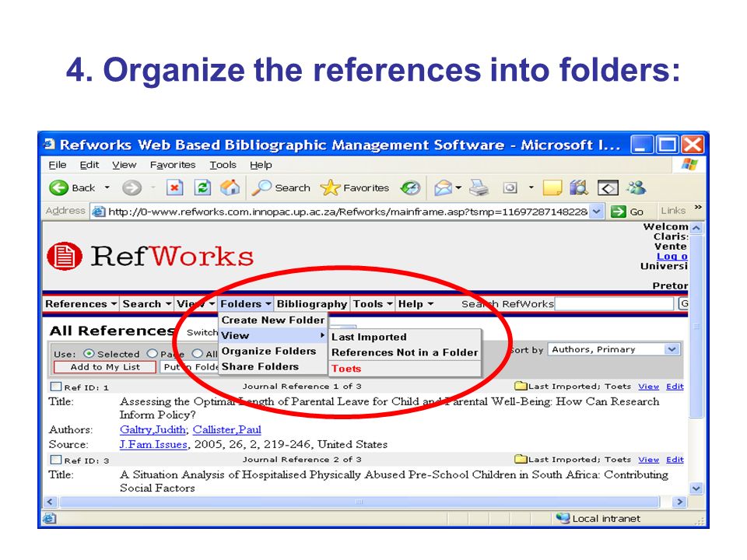Image resolution: width=747 pixels, height=560 pixels.
Task: Expand the Links toolbar chevron
Action: click(x=697, y=207)
